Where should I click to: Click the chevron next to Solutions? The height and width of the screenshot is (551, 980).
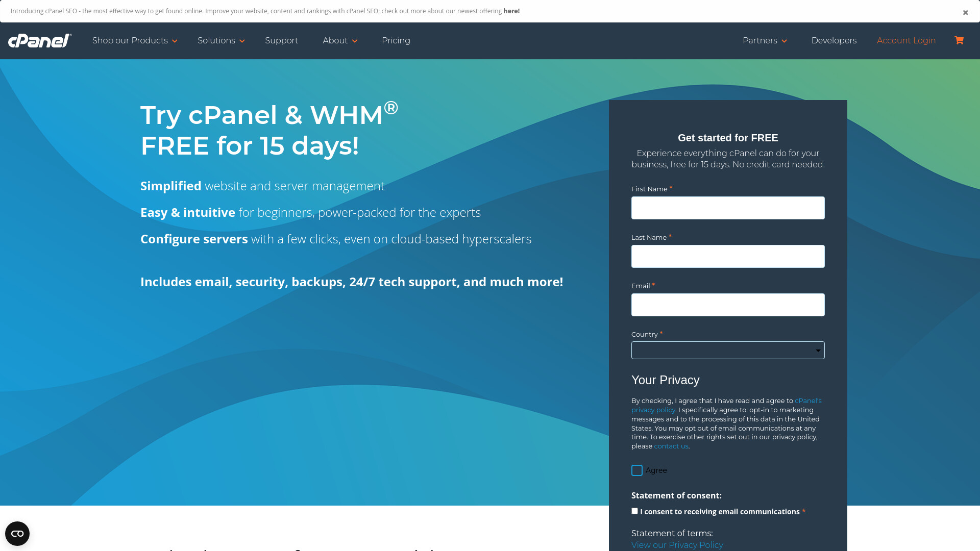point(242,41)
